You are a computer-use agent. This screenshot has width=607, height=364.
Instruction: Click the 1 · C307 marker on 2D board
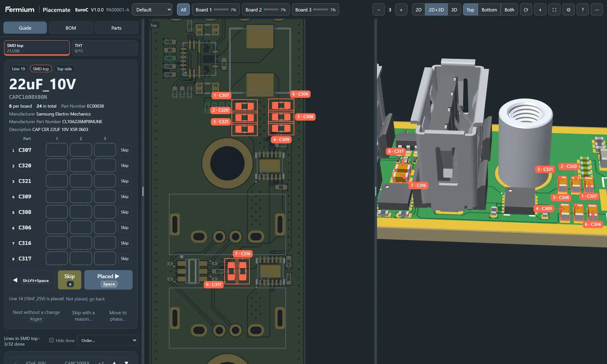click(x=221, y=95)
